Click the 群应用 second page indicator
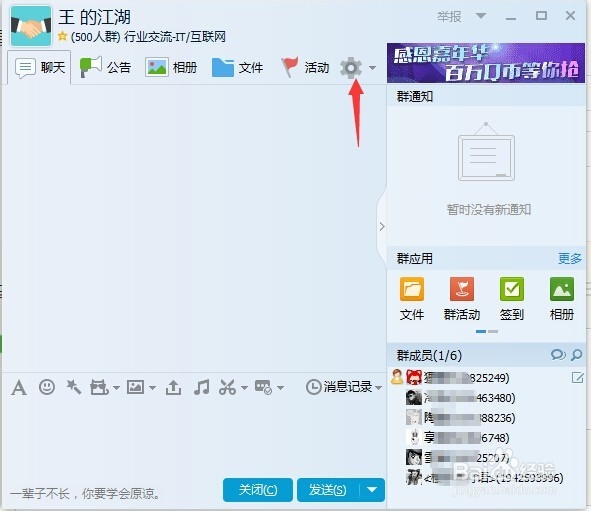Image resolution: width=591 pixels, height=511 pixels. (493, 332)
